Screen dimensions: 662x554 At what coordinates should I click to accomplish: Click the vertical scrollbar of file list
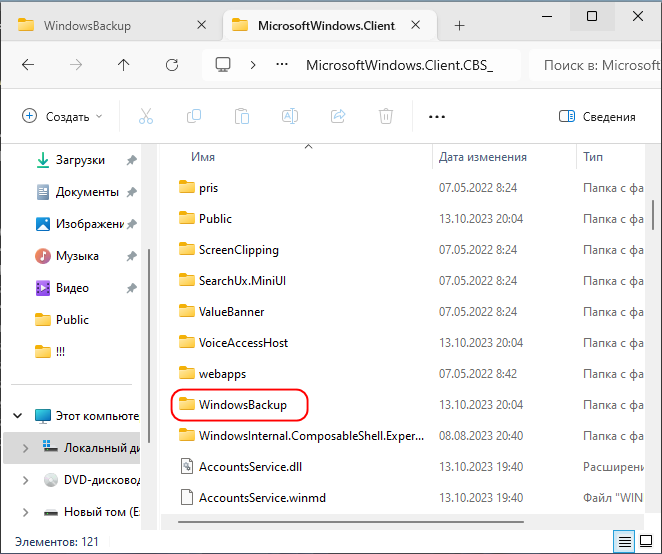coord(653,215)
